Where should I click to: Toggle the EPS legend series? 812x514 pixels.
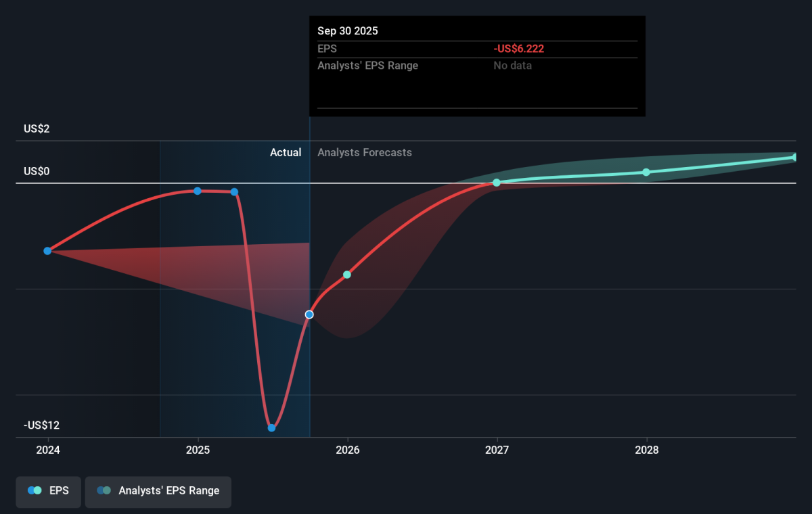(48, 490)
